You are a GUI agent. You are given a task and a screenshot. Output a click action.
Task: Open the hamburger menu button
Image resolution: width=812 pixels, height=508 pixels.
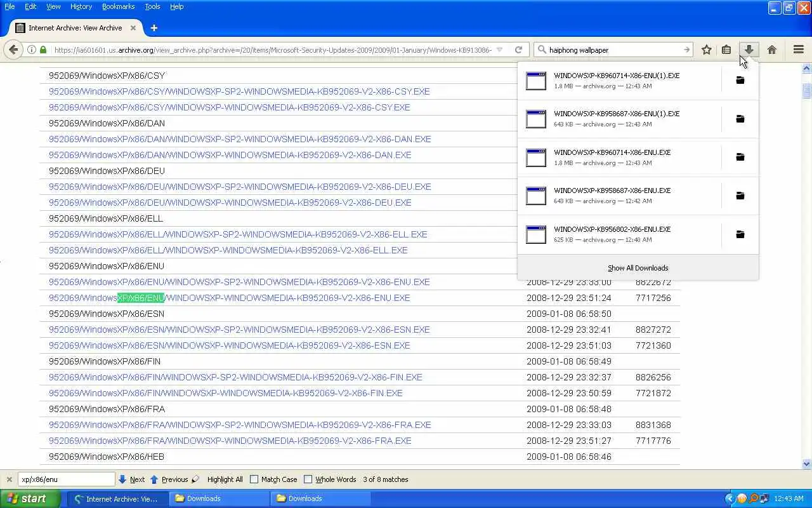[799, 50]
